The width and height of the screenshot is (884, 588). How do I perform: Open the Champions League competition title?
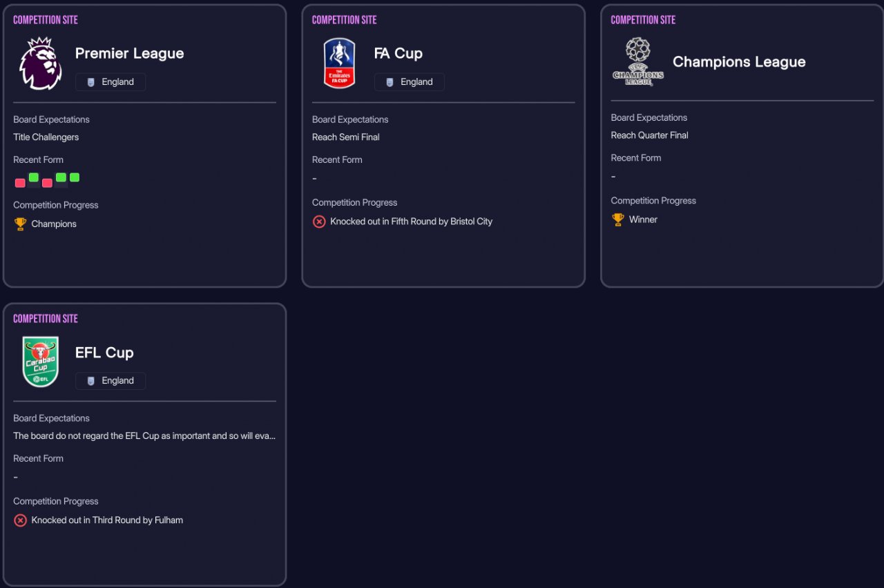[x=739, y=62]
